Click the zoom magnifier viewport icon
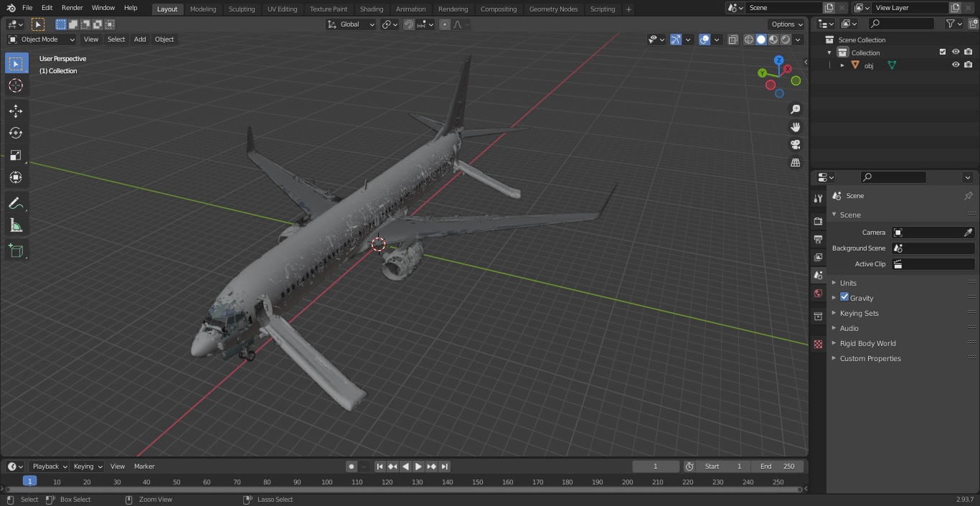Viewport: 980px width, 506px height. 795,109
